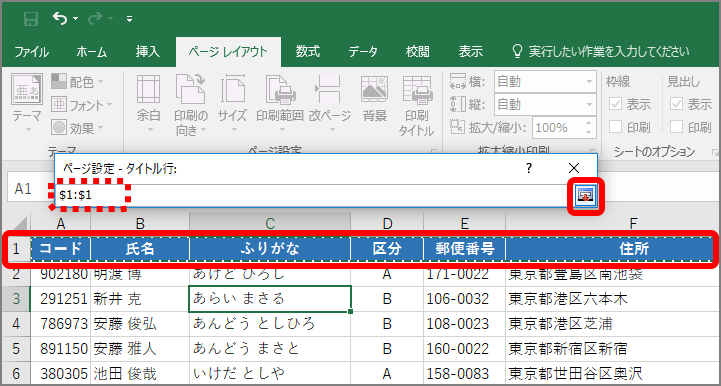
Task: Toggle 見出し 表示 headings view checkbox
Action: [x=676, y=104]
